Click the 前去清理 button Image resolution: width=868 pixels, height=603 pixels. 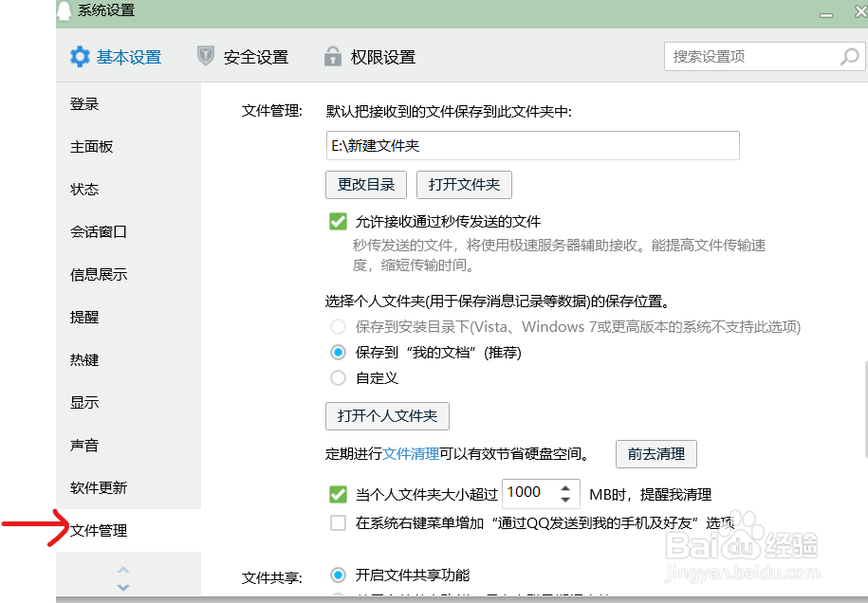point(656,454)
